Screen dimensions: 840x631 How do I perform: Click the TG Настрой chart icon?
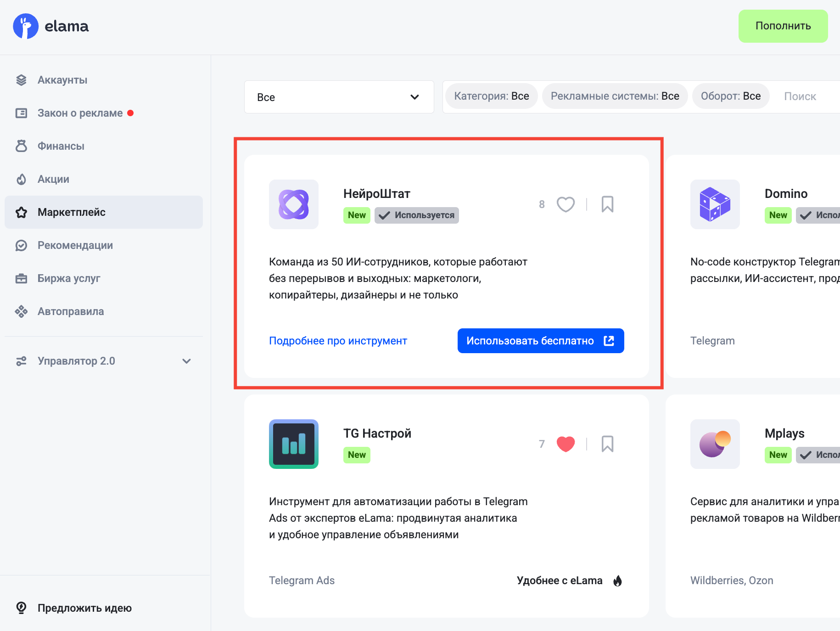tap(294, 444)
